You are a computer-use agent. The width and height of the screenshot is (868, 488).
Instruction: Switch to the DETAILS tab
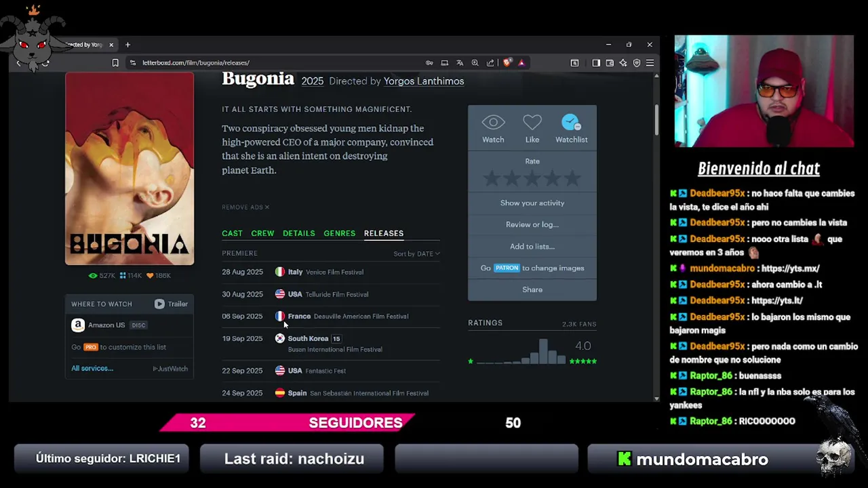pyautogui.click(x=298, y=233)
